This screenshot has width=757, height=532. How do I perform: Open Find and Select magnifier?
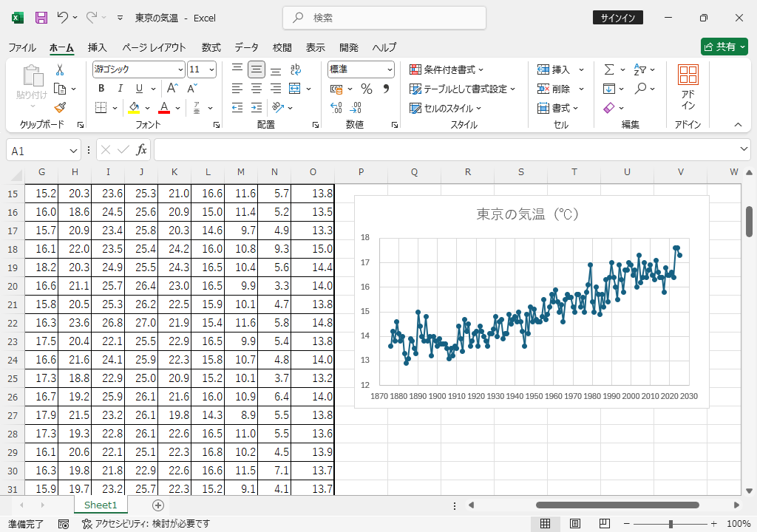point(641,89)
